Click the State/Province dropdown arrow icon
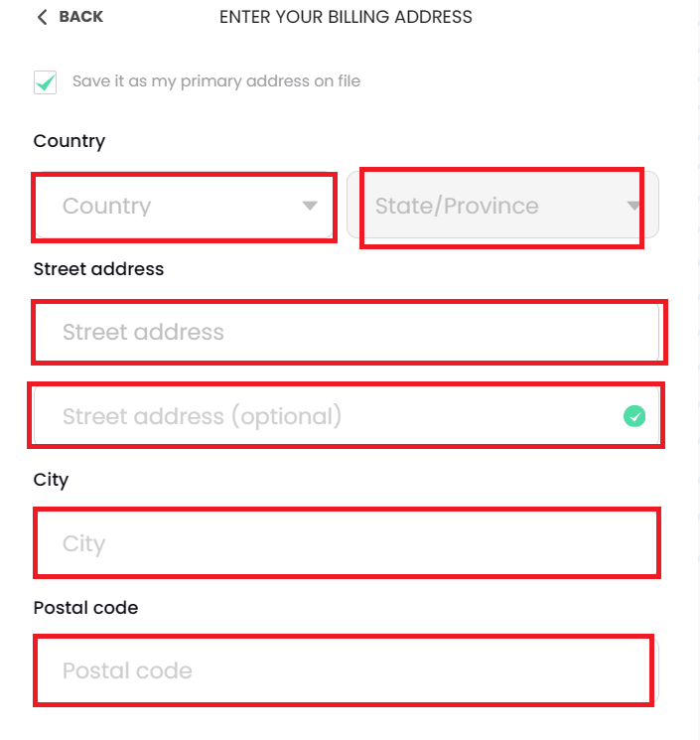The height and width of the screenshot is (740, 700). (633, 207)
